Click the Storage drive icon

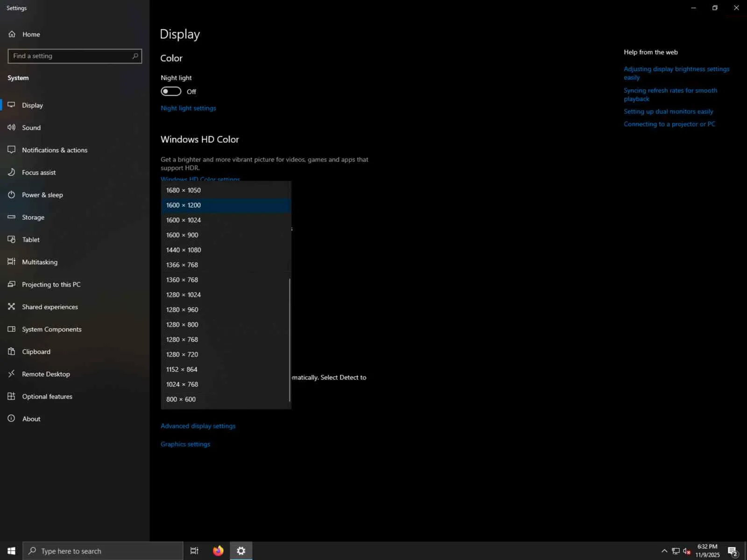pyautogui.click(x=12, y=217)
